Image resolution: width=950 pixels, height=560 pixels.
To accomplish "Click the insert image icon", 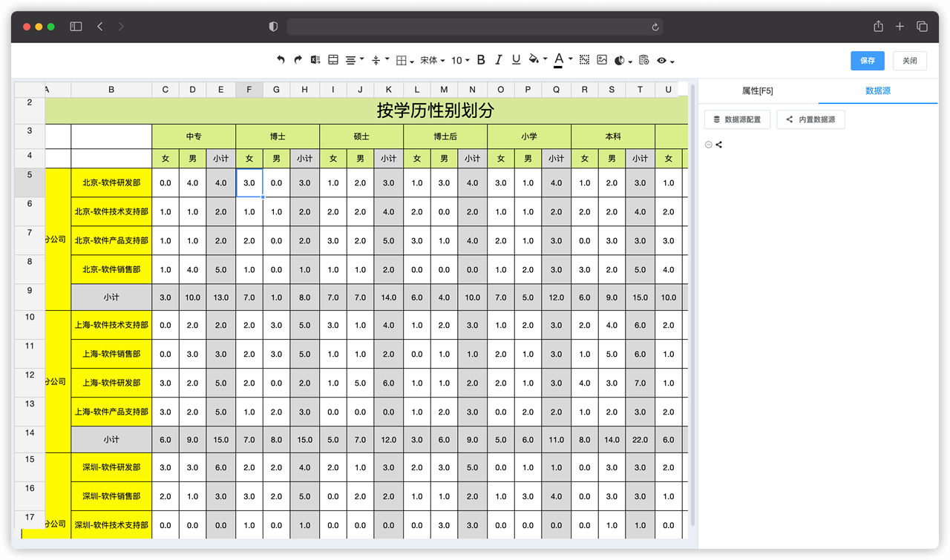I will pos(602,60).
